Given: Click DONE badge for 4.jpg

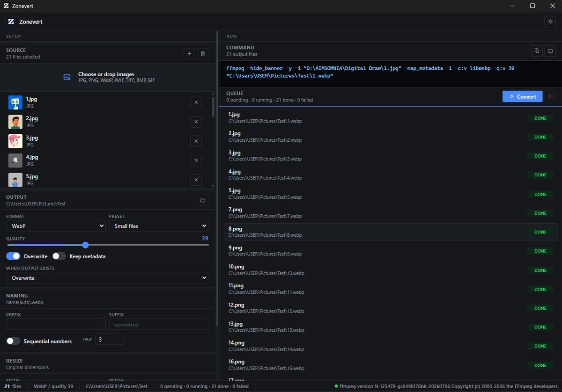Looking at the screenshot, I should coord(540,175).
